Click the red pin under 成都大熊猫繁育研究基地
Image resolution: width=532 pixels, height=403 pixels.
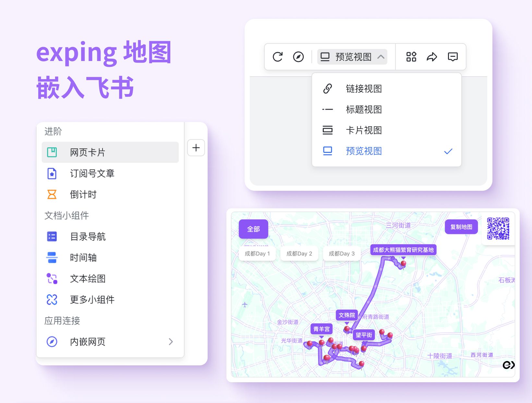(x=403, y=264)
